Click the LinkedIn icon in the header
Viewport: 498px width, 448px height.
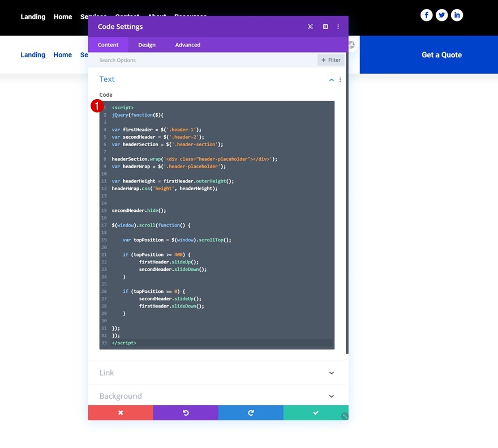457,15
